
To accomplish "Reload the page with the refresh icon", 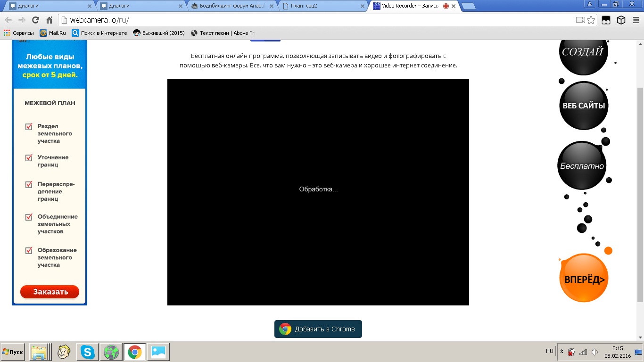I will coord(35,20).
